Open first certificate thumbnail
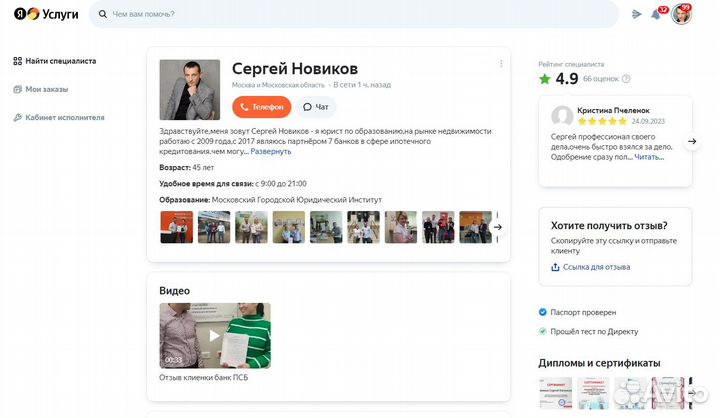This screenshot has width=720, height=418. click(556, 393)
